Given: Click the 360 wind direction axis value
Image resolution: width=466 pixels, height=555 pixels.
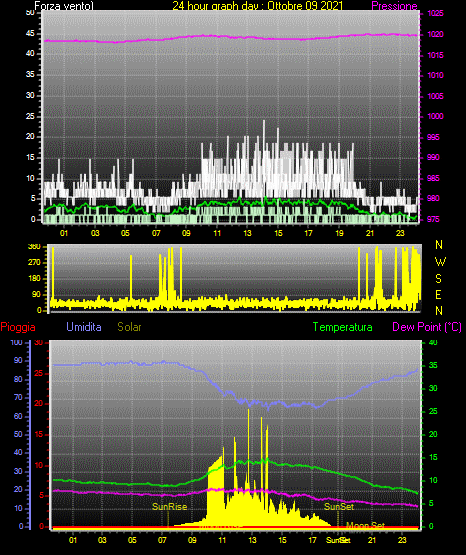Looking at the screenshot, I should (34, 247).
